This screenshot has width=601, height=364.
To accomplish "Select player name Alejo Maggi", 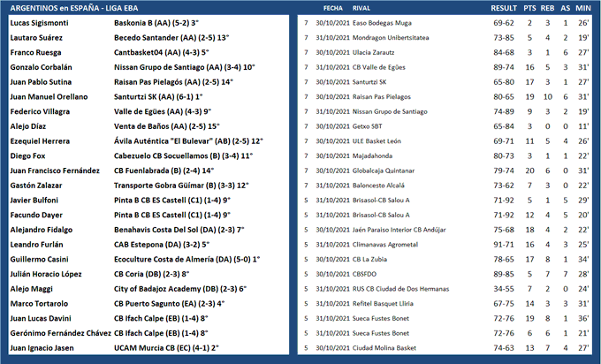I will coord(32,289).
